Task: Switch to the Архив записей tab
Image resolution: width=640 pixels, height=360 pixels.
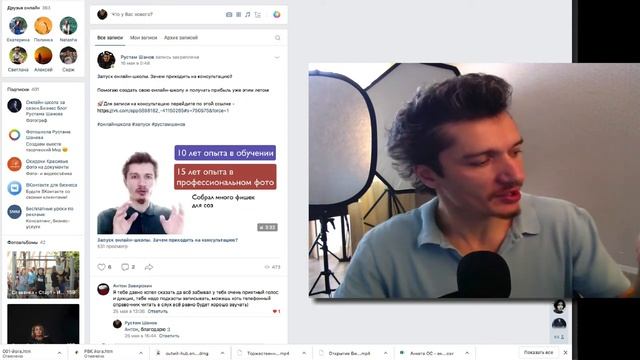Action: point(181,38)
